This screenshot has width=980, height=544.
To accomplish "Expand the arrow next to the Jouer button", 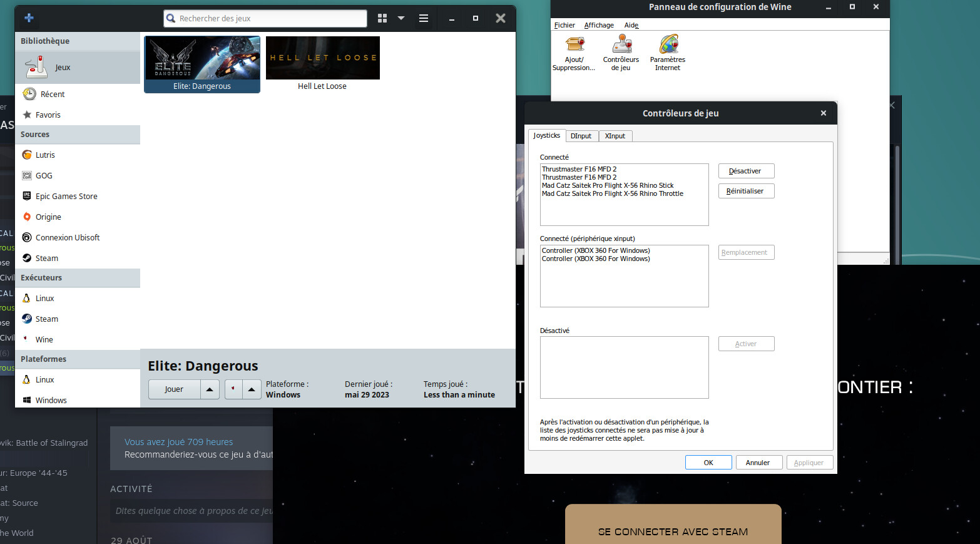I will click(210, 389).
